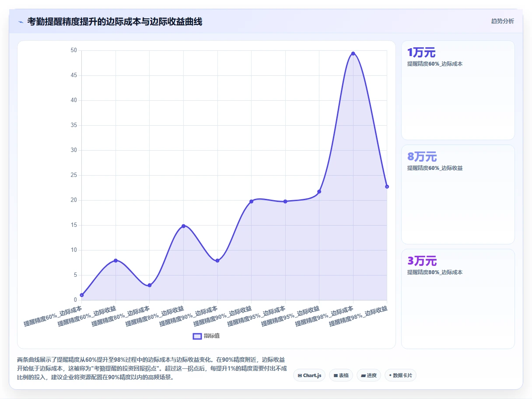The height and width of the screenshot is (399, 532).
Task: Open the 3万元 data card
Action: [x=458, y=299]
